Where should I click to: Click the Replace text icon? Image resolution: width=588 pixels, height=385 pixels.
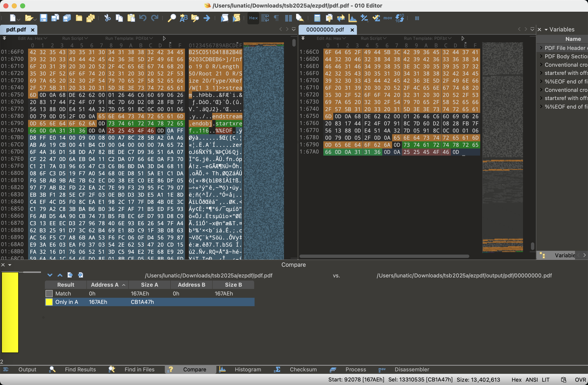(183, 18)
